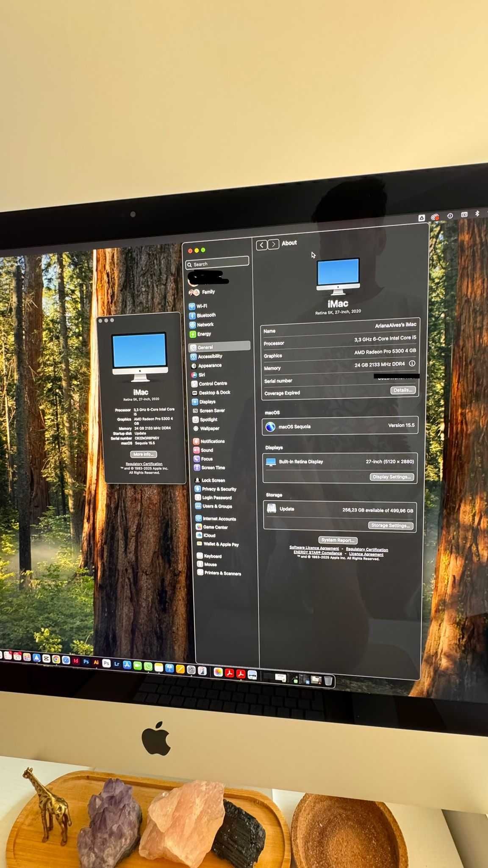488x868 pixels.
Task: Open Desktop & Dock settings
Action: tap(211, 393)
